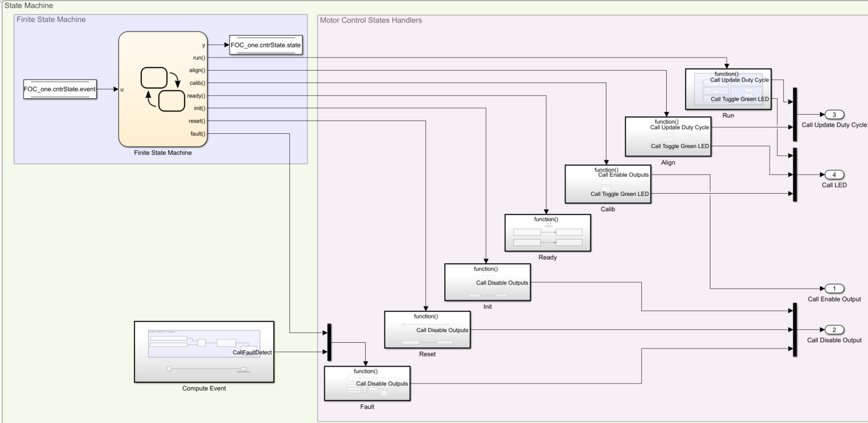Image resolution: width=868 pixels, height=423 pixels.
Task: Click the CallFaultDetect signal label
Action: pos(251,351)
